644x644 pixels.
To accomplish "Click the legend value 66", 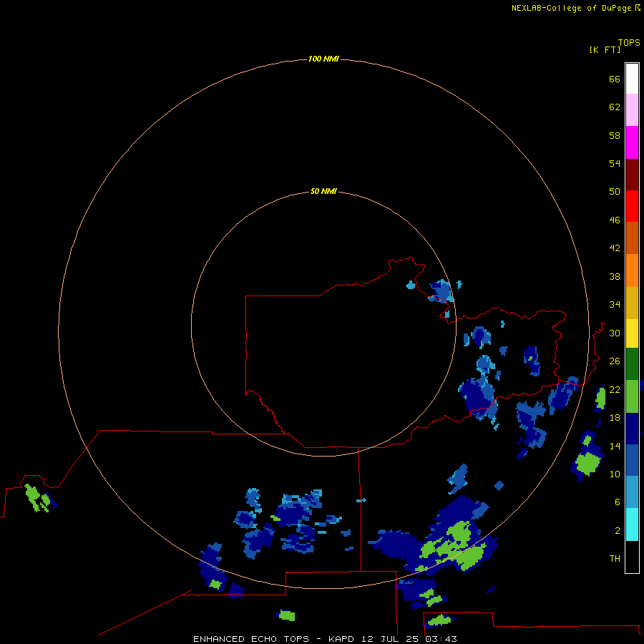I will [x=615, y=79].
